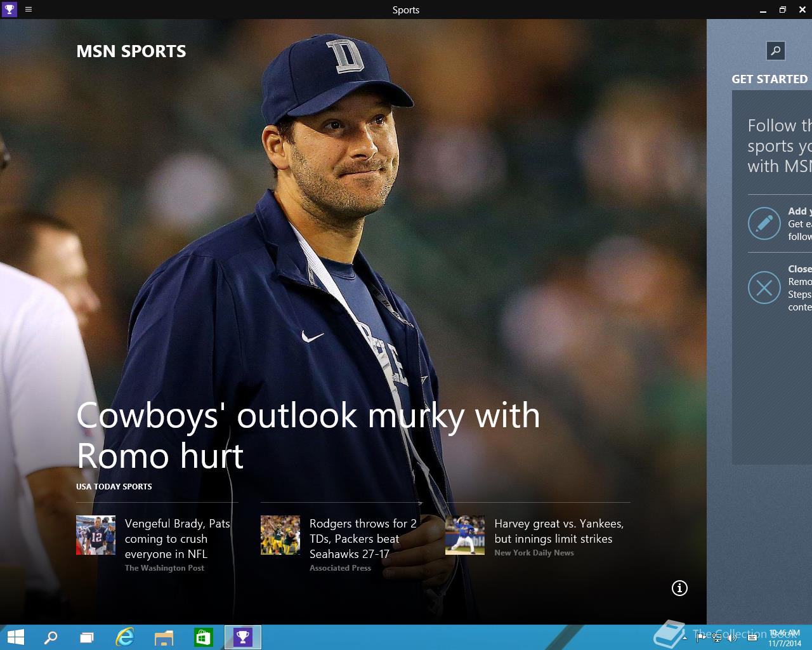Click the taskbar clock and date
812x650 pixels.
coord(785,638)
